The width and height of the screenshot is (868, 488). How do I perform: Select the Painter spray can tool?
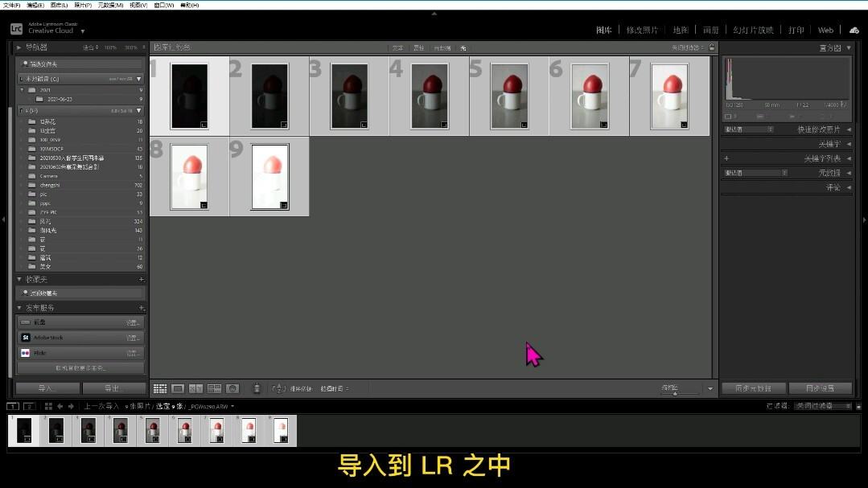click(x=257, y=388)
